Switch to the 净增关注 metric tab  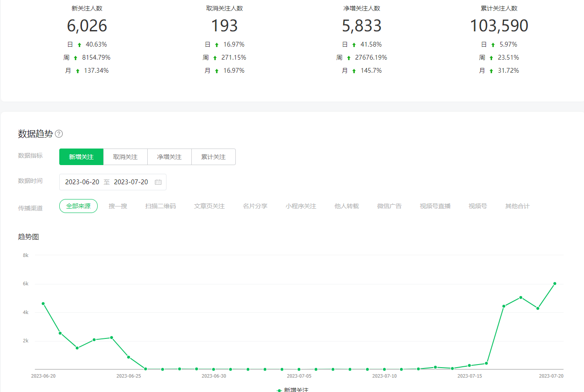coord(170,157)
